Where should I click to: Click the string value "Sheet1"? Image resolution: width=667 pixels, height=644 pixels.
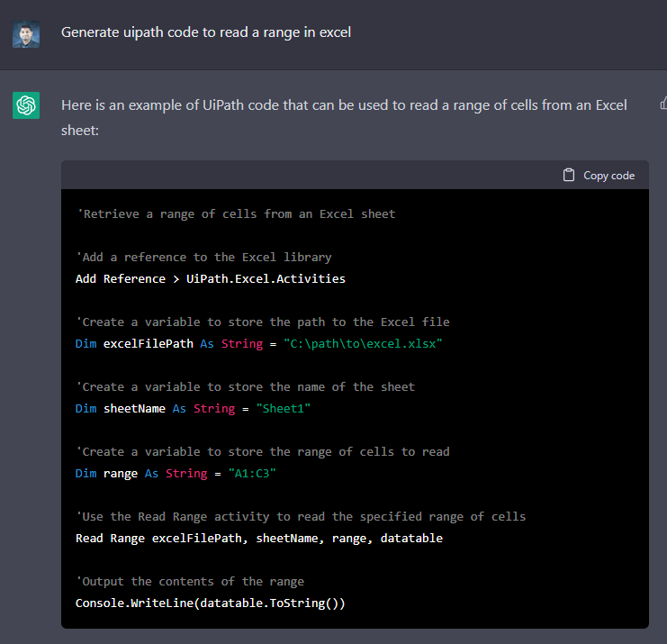(284, 409)
